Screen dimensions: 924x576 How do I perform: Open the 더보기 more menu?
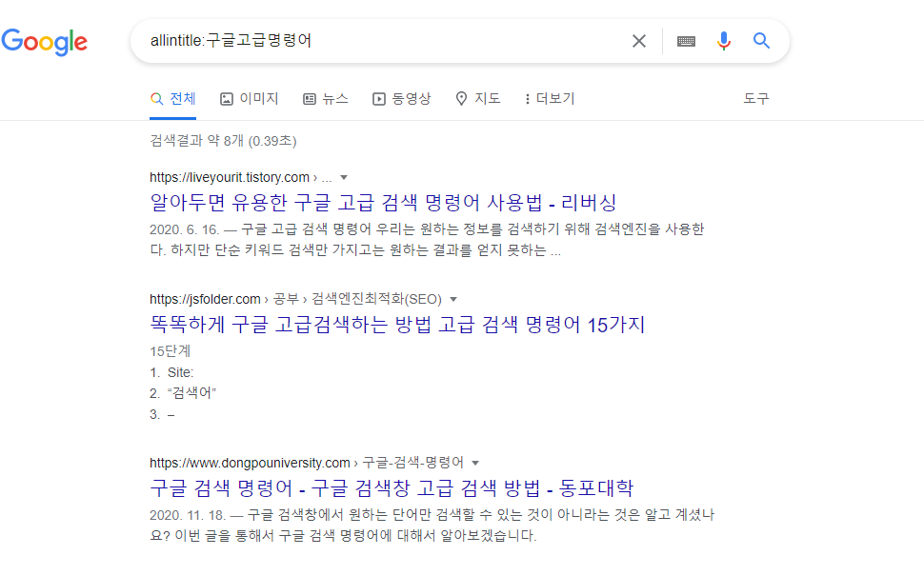point(550,98)
